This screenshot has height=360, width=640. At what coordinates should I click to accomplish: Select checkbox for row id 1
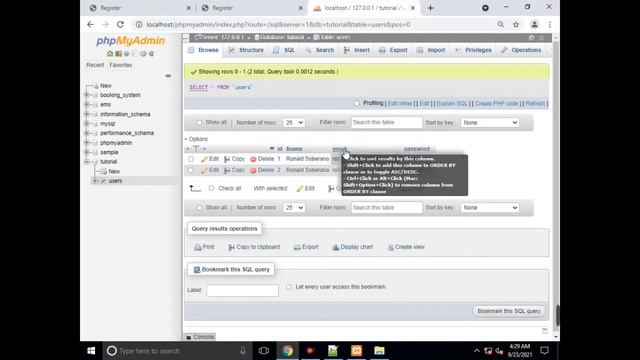point(191,159)
